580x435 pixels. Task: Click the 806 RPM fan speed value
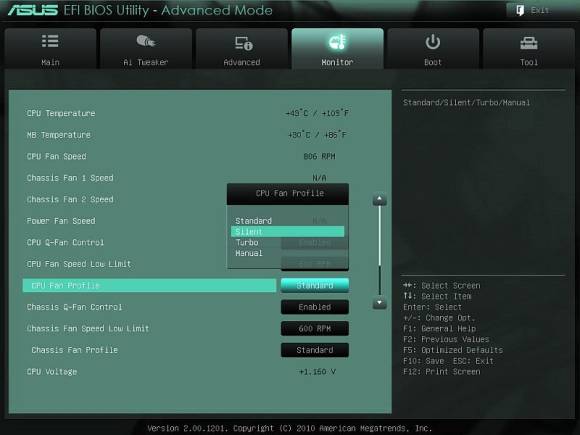(x=319, y=156)
